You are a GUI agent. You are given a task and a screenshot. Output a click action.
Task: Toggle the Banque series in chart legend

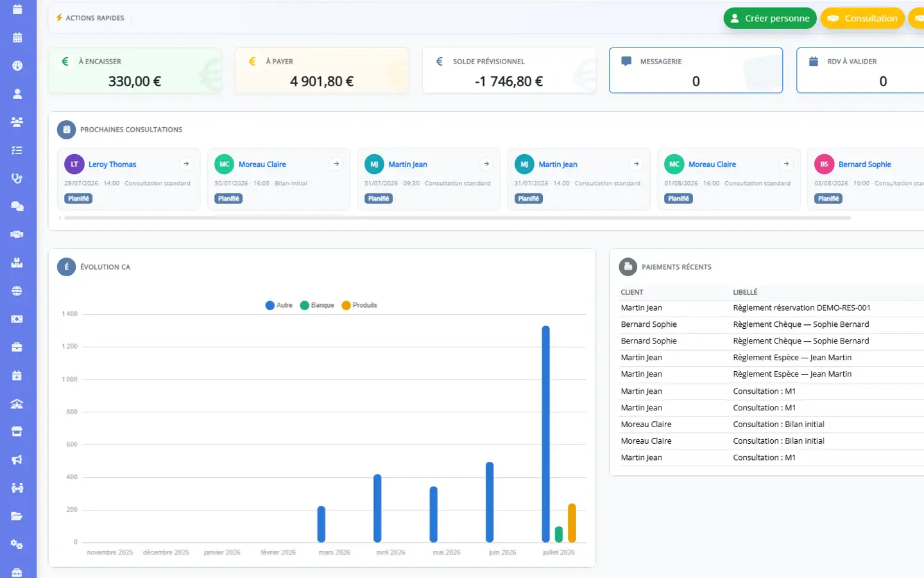coord(317,305)
